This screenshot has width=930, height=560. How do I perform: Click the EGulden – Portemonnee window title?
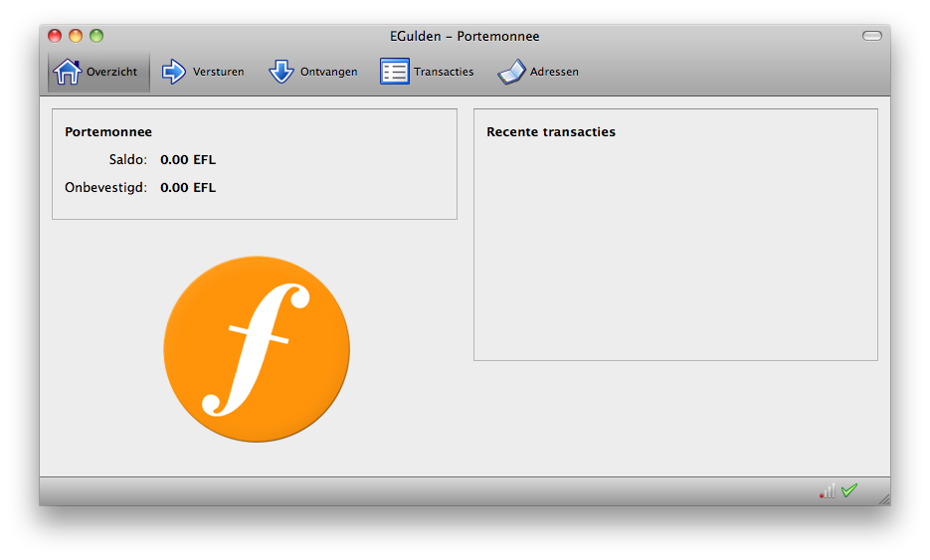click(x=465, y=36)
